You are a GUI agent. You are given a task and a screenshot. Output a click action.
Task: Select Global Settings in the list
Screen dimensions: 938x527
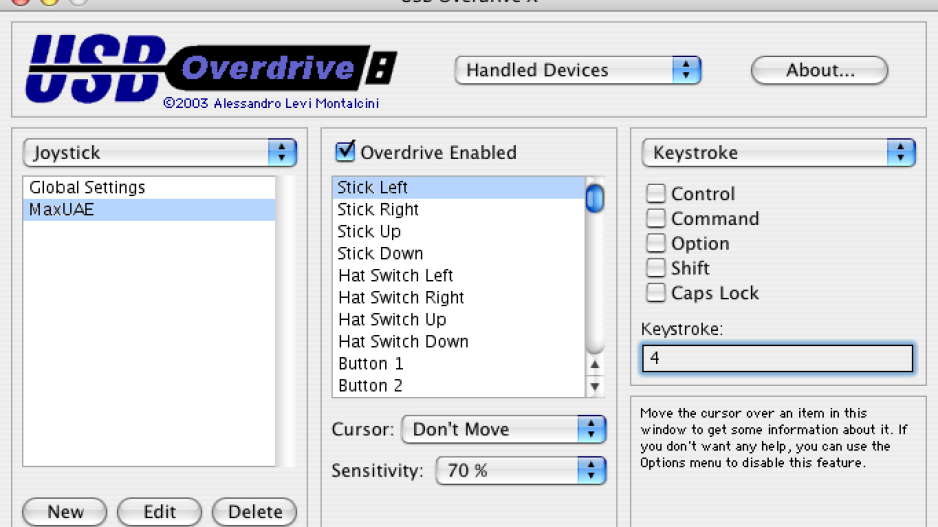pos(149,187)
